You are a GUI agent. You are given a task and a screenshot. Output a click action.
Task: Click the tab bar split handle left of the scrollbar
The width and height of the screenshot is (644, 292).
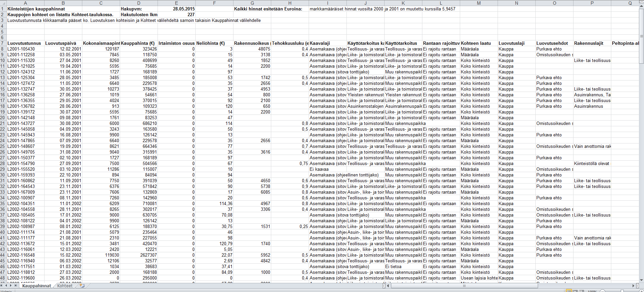pos(384,286)
